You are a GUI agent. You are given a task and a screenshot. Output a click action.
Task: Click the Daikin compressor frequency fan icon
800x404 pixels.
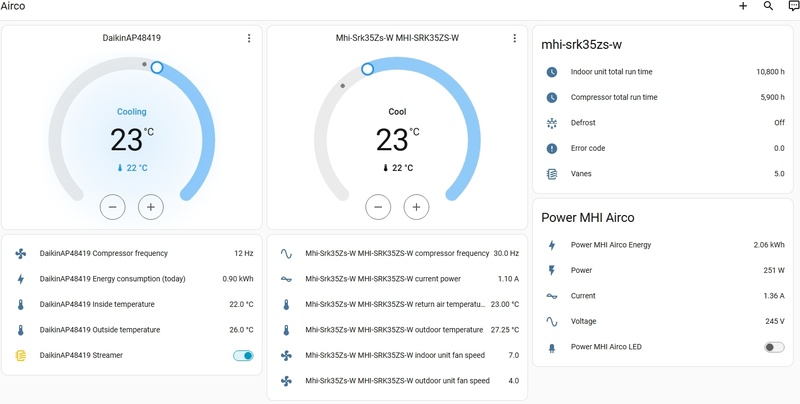click(20, 254)
